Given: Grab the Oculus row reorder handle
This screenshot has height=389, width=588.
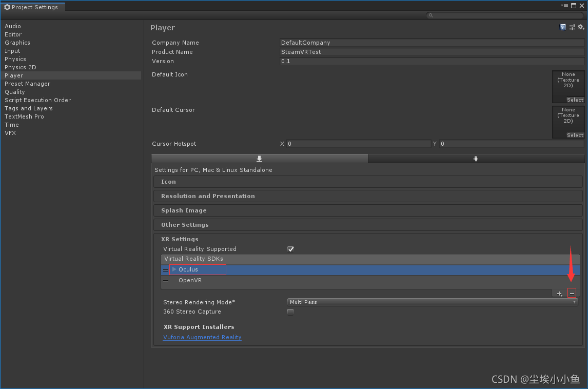Looking at the screenshot, I should coord(165,270).
